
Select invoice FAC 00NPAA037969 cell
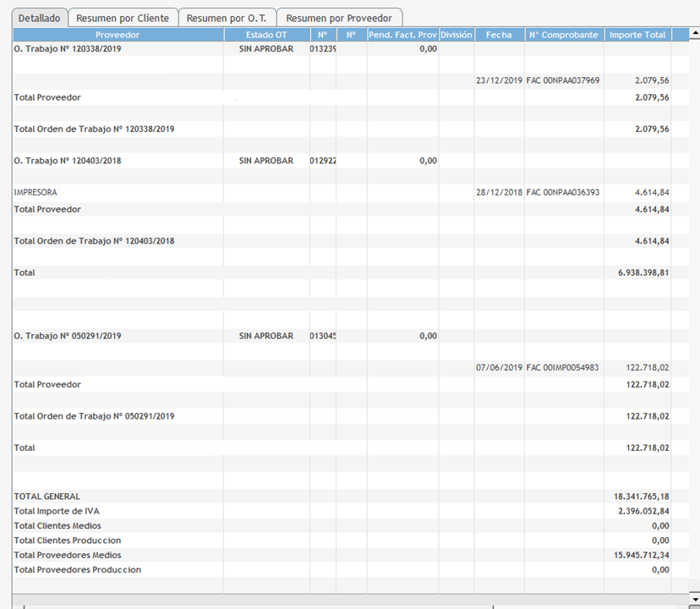[563, 81]
